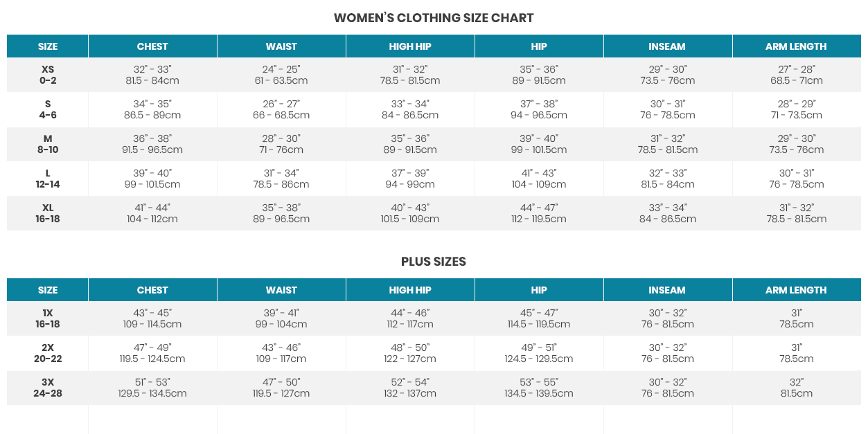
Task: Click the Plus Sizes heading
Action: pyautogui.click(x=434, y=262)
